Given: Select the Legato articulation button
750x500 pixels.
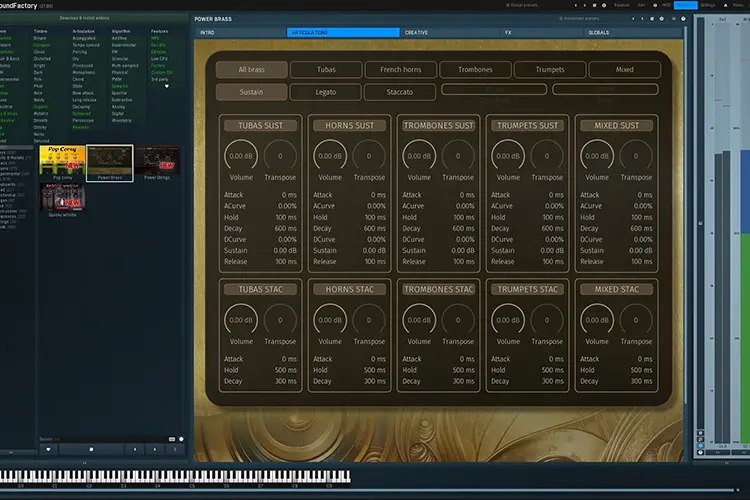Looking at the screenshot, I should click(x=326, y=92).
